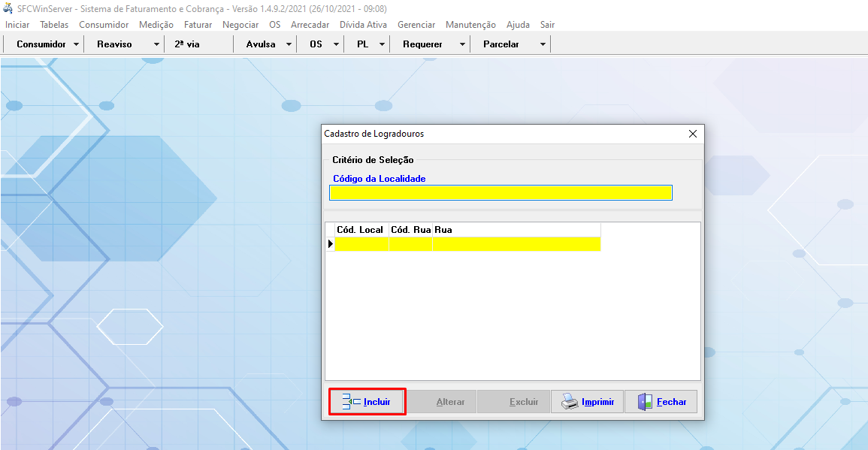
Task: Close the Cadastro de Logradouros dialog
Action: point(693,134)
